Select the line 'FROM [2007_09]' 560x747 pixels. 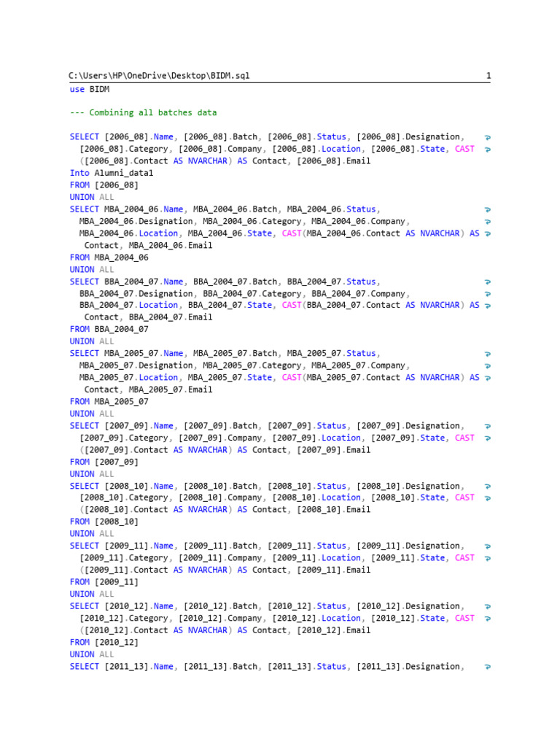click(x=104, y=462)
